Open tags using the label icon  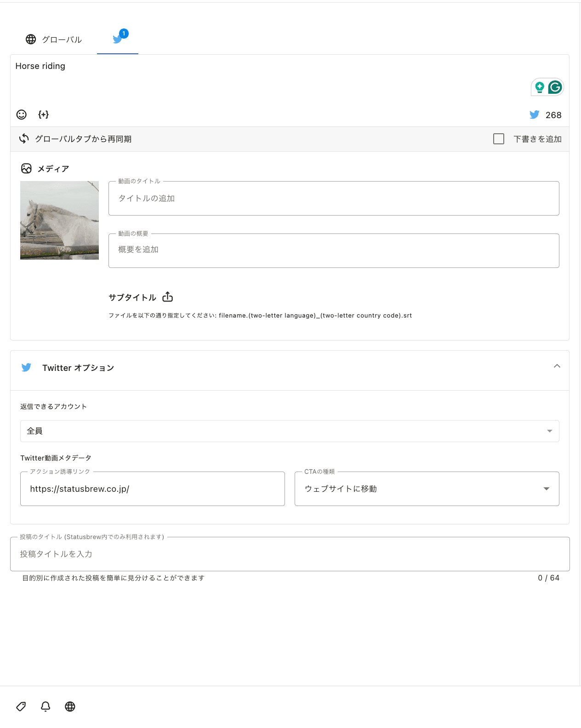coord(21,706)
